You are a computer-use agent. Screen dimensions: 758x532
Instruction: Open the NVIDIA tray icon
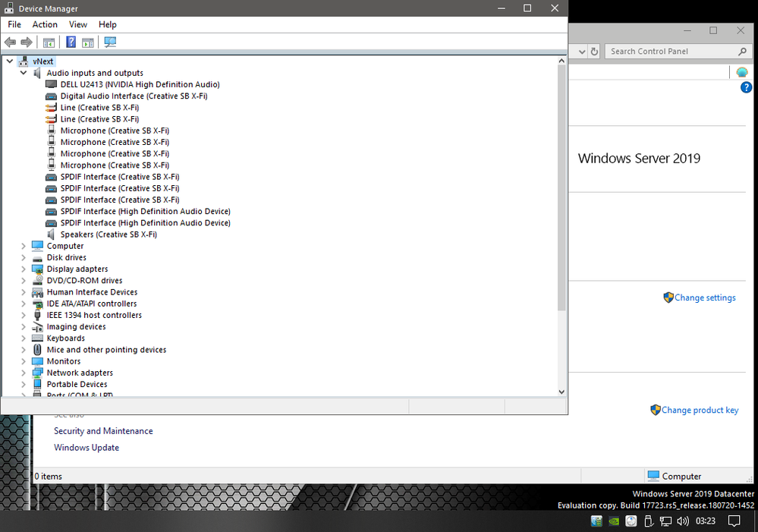tap(614, 521)
